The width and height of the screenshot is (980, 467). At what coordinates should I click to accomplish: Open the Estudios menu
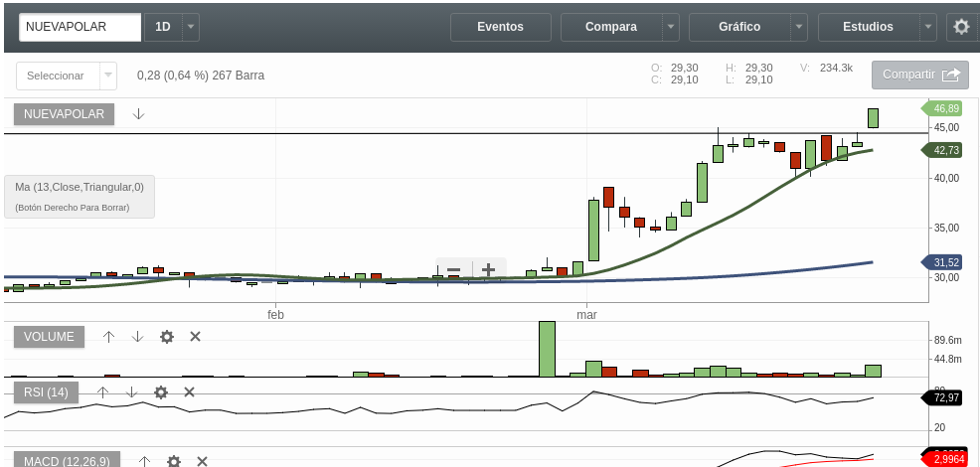(x=867, y=27)
